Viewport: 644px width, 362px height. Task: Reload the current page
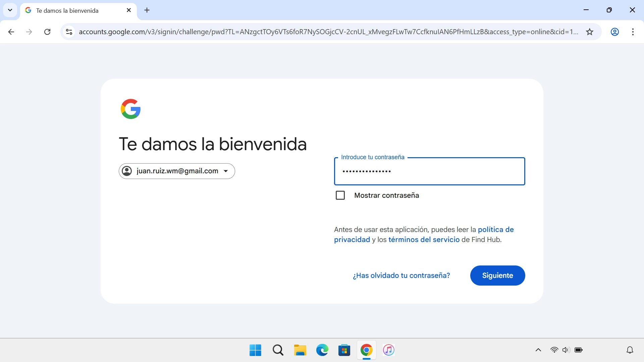click(x=47, y=32)
